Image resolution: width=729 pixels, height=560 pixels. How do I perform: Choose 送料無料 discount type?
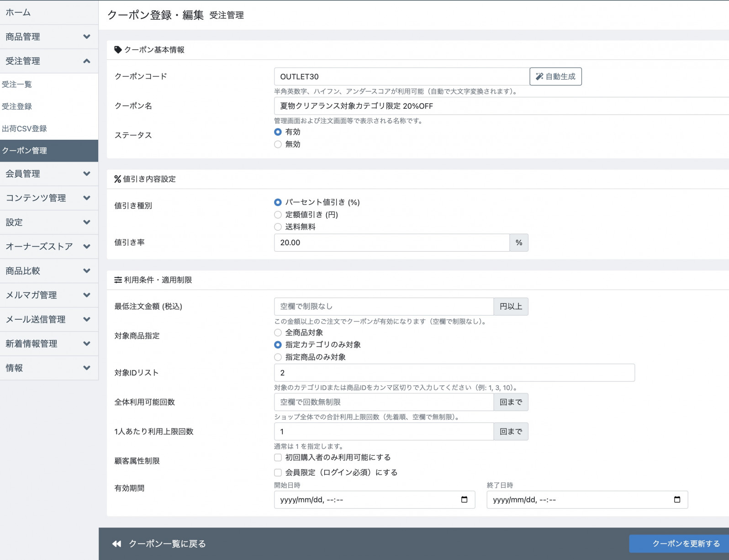click(278, 227)
